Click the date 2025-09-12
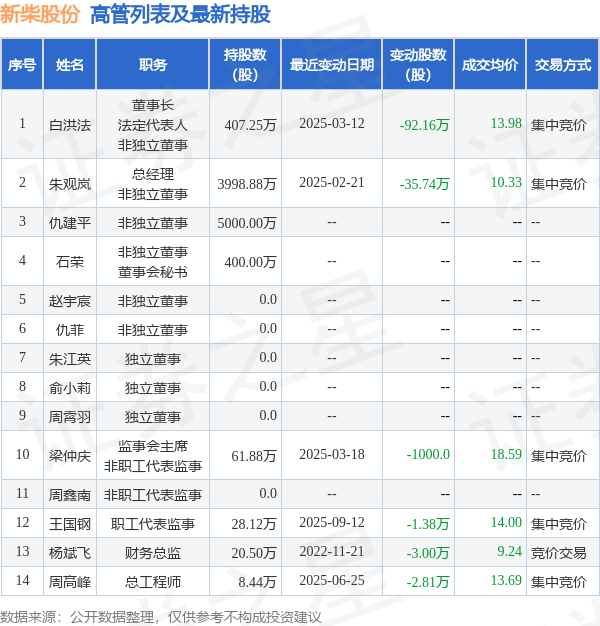Viewport: 600px width, 626px height. click(332, 522)
